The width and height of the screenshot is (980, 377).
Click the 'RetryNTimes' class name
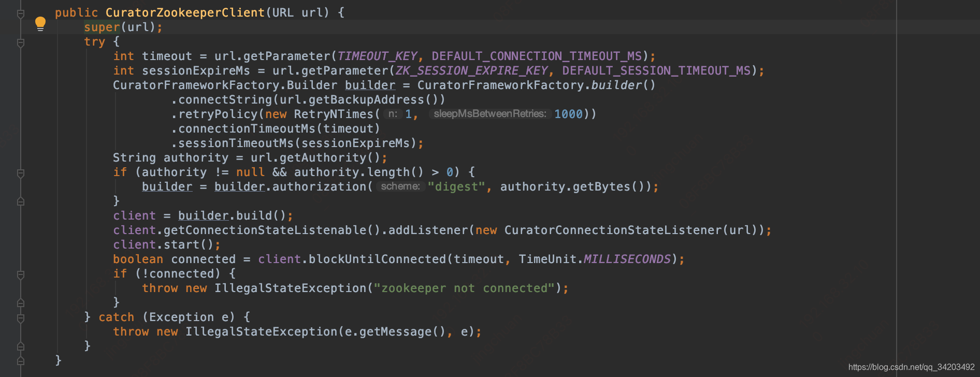[x=334, y=114]
